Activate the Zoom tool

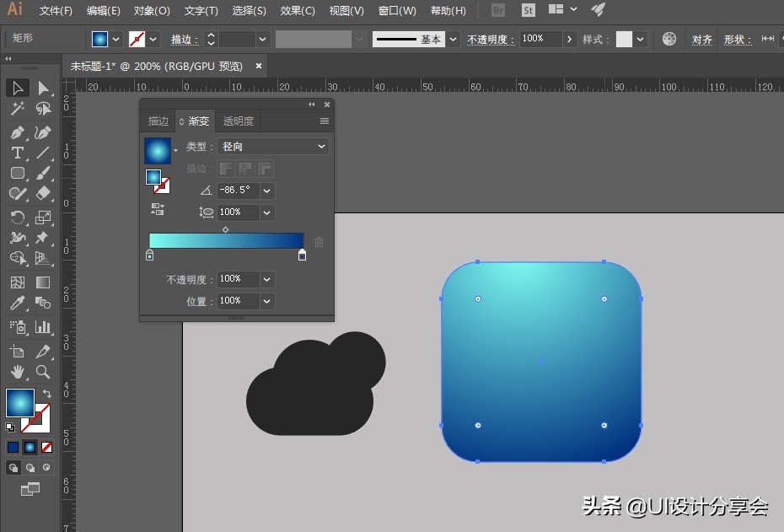click(42, 371)
